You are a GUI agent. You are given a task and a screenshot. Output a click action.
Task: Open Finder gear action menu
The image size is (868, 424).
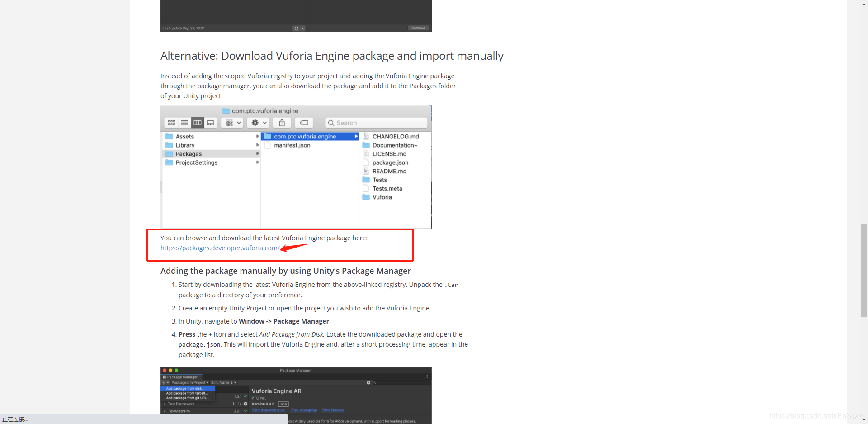[259, 123]
